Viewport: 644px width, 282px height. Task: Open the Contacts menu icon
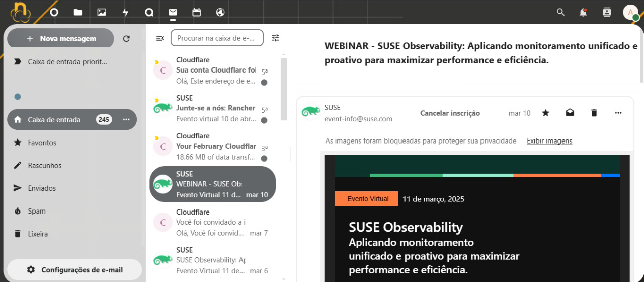[606, 12]
